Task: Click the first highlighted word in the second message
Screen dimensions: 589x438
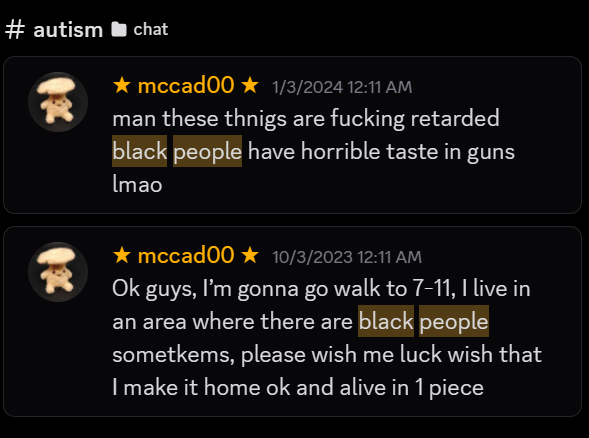Action: pos(386,321)
